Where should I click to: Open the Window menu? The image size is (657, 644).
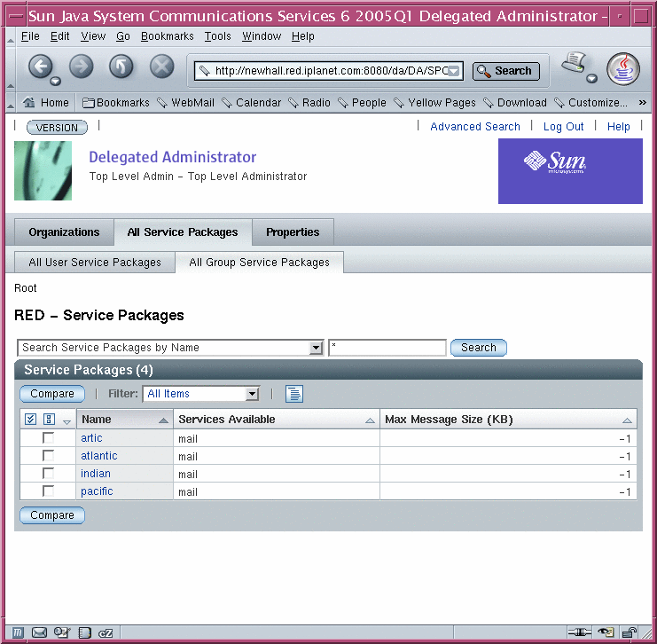coord(262,36)
